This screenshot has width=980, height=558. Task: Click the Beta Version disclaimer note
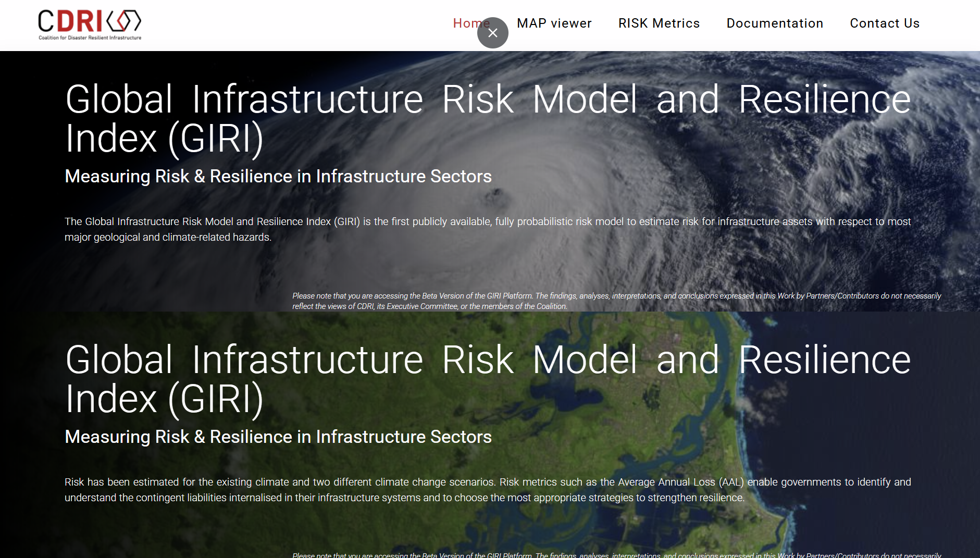tap(616, 301)
